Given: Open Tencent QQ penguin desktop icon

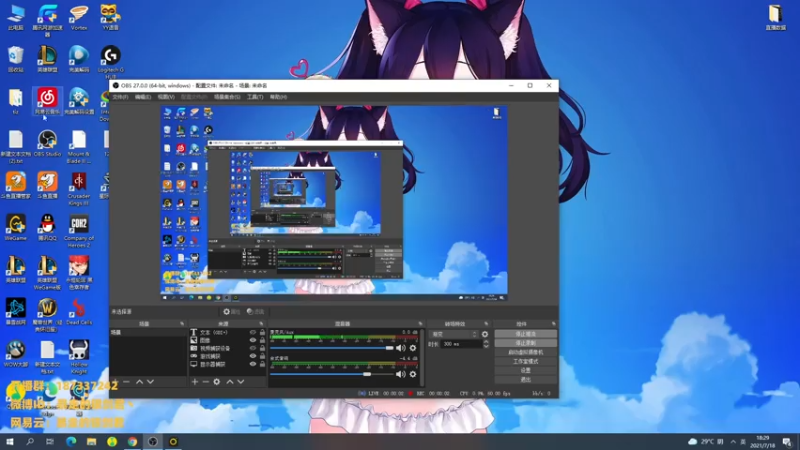Looking at the screenshot, I should [x=47, y=227].
